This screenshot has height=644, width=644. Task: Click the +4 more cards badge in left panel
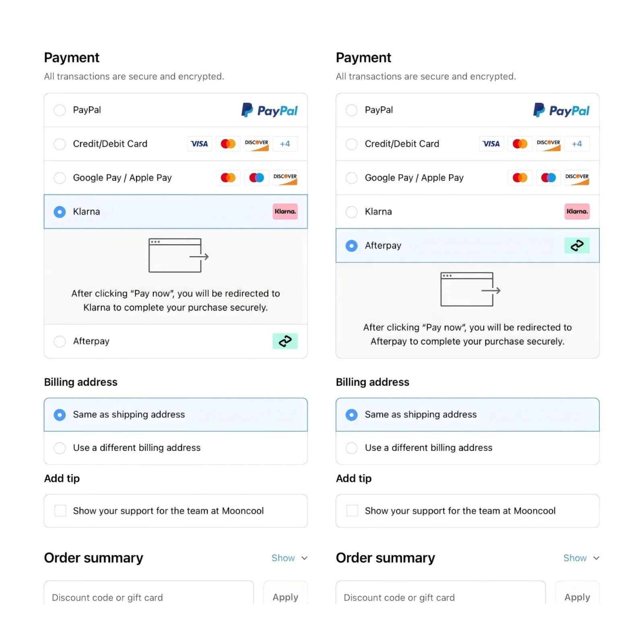(285, 144)
